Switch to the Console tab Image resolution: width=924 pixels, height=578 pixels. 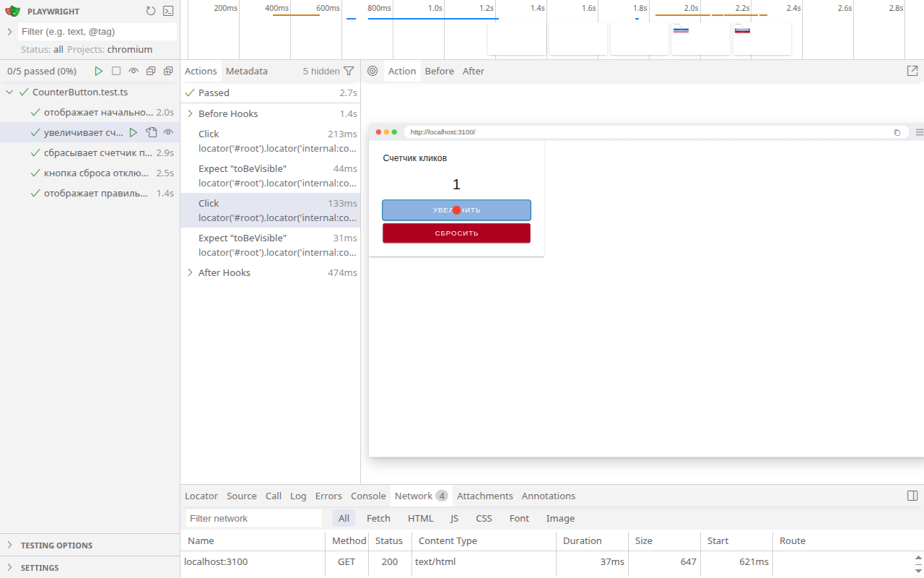[368, 496]
